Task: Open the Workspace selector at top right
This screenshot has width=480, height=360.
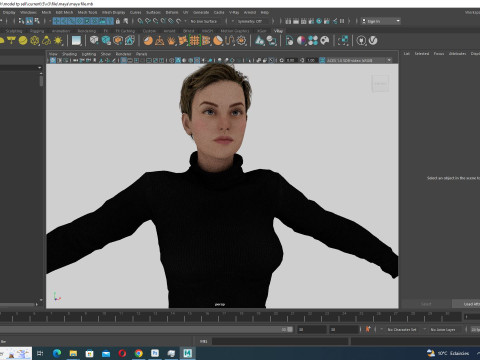Action: coord(473,12)
